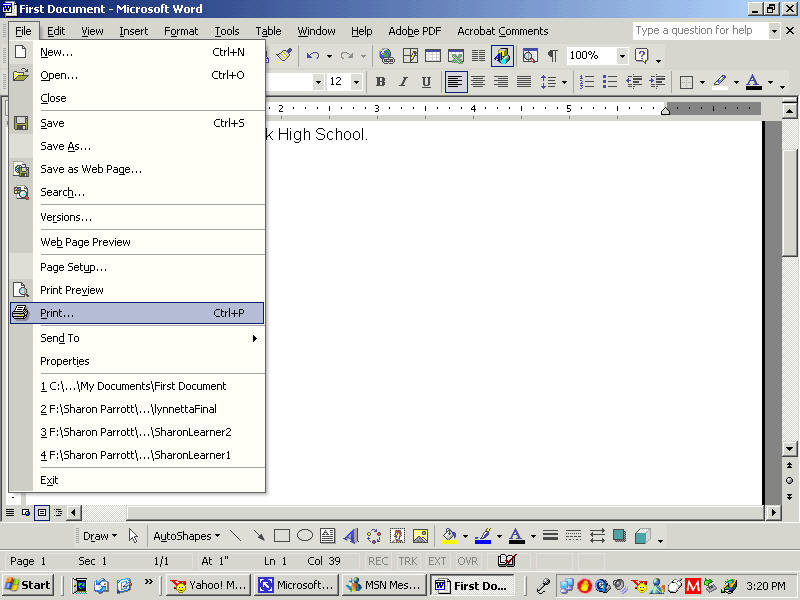
Task: Click the Bullets list icon
Action: click(610, 82)
